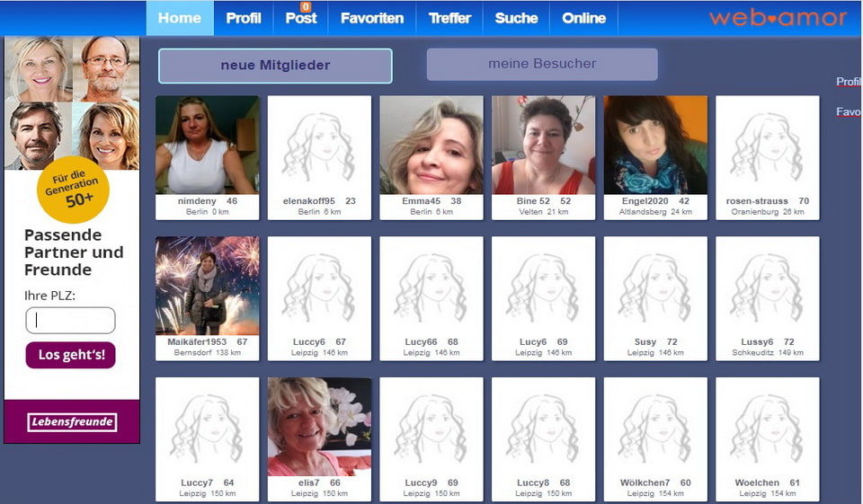Open the Post inbox tab

click(x=301, y=18)
